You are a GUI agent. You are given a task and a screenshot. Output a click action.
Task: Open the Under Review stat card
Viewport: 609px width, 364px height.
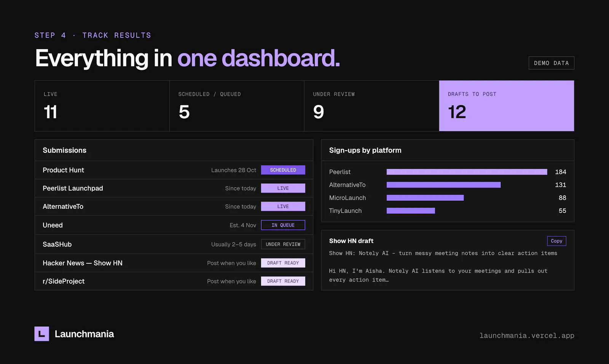[x=371, y=106]
